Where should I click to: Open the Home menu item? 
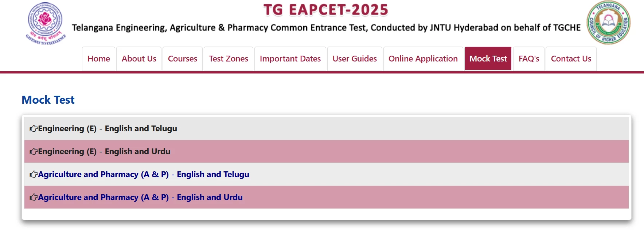[99, 59]
